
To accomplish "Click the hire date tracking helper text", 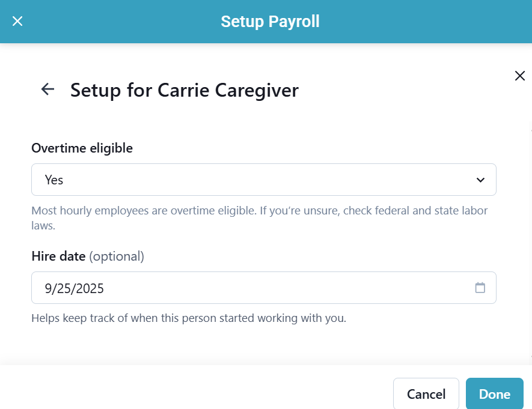I will point(189,318).
